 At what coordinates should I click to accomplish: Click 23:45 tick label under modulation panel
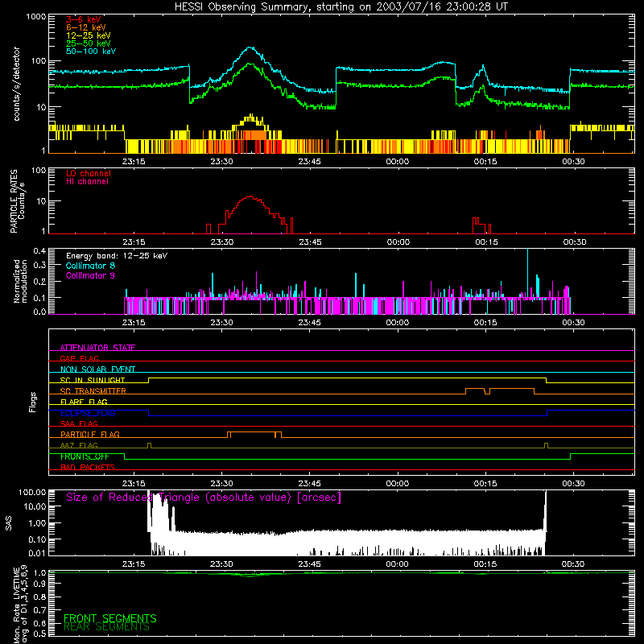309,323
